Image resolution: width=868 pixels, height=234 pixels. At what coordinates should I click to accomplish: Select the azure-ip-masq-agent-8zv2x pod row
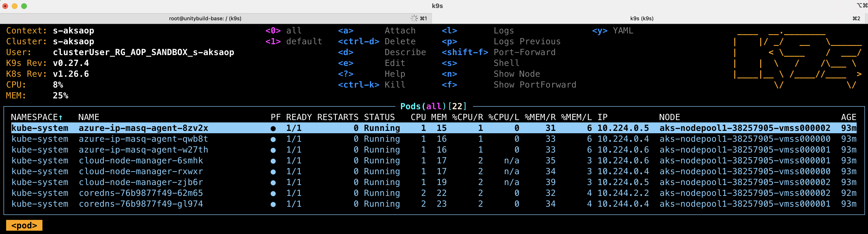pos(434,128)
